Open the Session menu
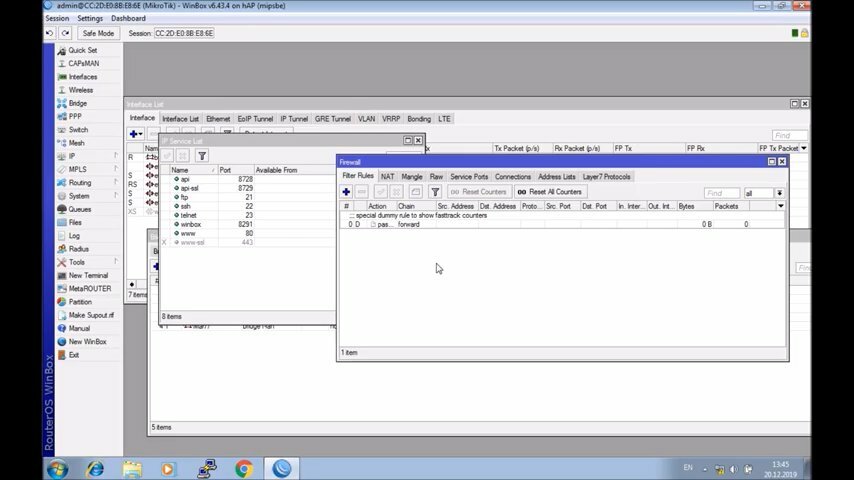 point(57,18)
